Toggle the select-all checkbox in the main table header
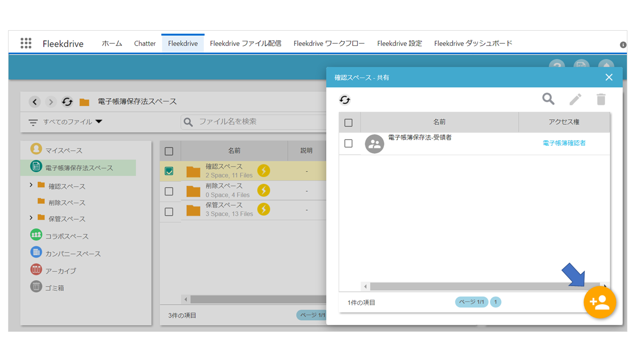Screen dimensions: 644x362 [169, 151]
